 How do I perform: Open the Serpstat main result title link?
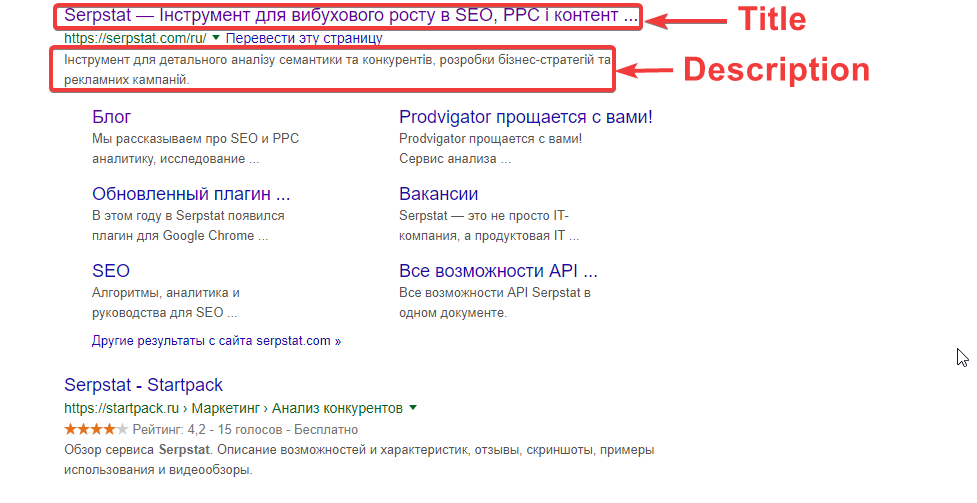(351, 16)
